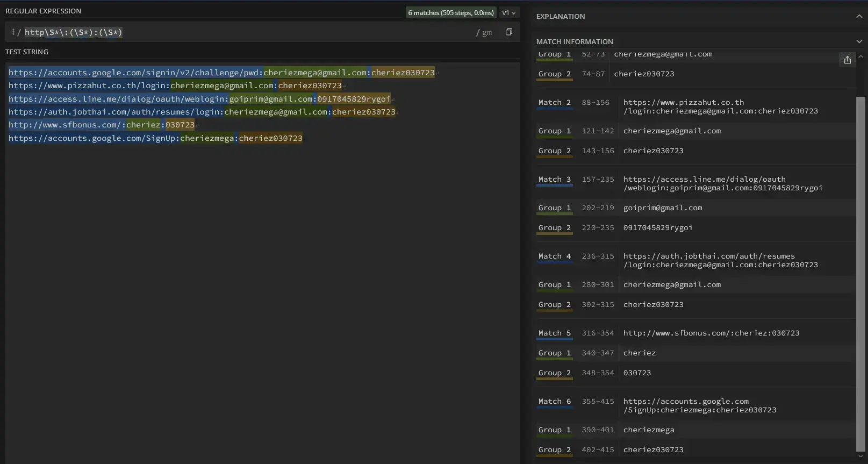Viewport: 868px width, 464px height.
Task: Click the scroll-up arrow of the match list
Action: click(x=860, y=56)
